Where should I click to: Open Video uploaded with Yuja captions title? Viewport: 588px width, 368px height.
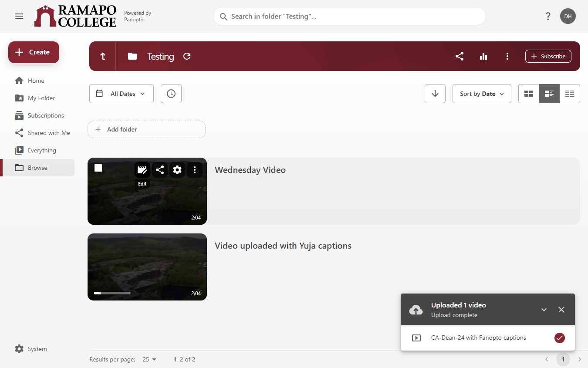pyautogui.click(x=283, y=246)
